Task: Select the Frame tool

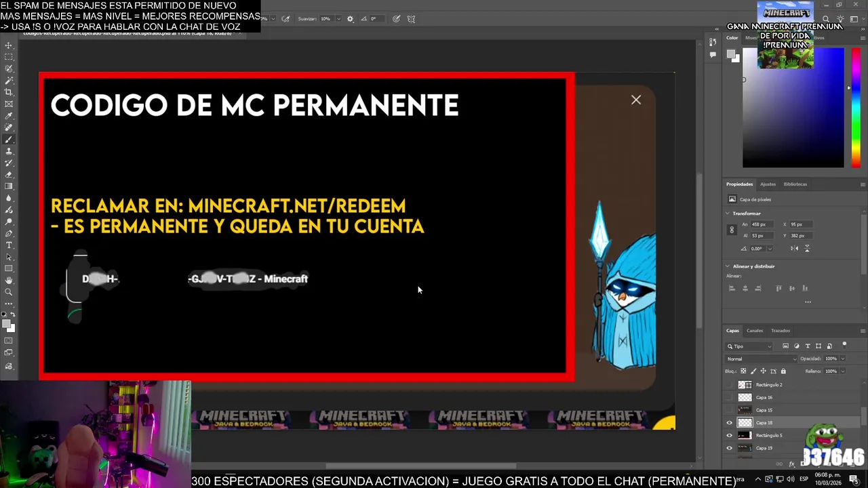Action: click(9, 104)
